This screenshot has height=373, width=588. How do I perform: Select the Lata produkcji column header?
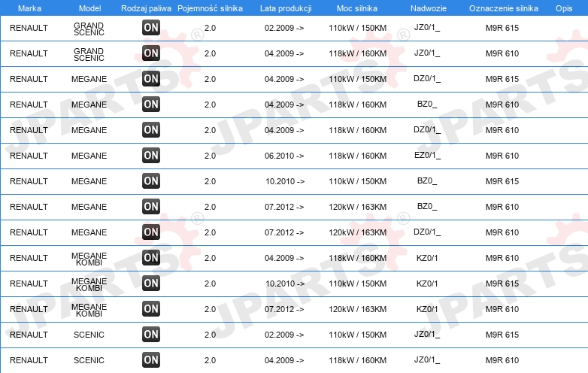pos(286,8)
